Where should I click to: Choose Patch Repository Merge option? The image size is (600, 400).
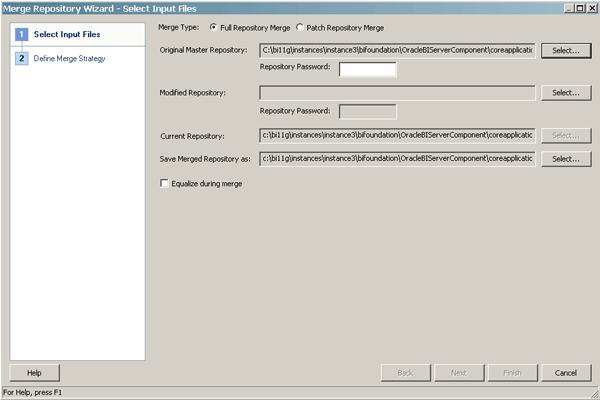pos(300,27)
